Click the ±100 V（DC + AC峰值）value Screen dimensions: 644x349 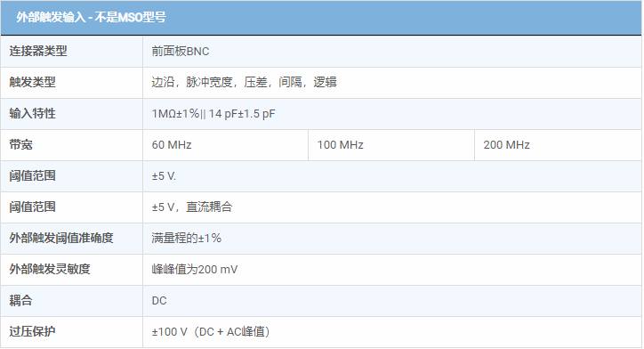coord(211,332)
